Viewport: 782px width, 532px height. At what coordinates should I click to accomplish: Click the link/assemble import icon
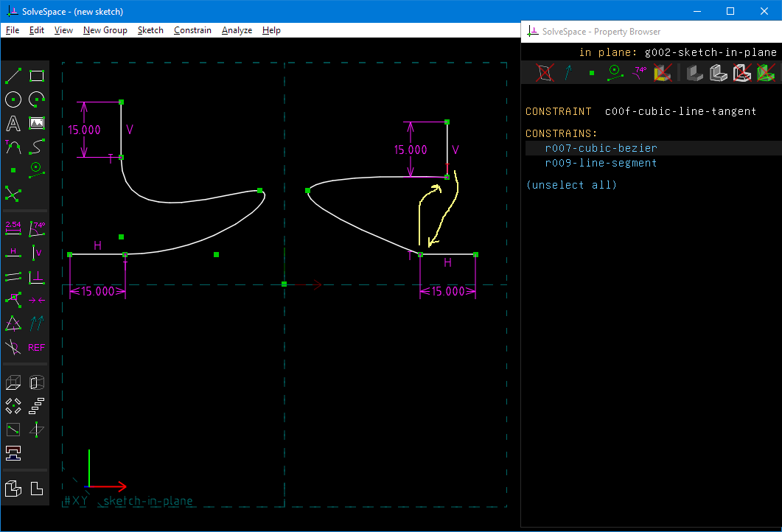(13, 452)
